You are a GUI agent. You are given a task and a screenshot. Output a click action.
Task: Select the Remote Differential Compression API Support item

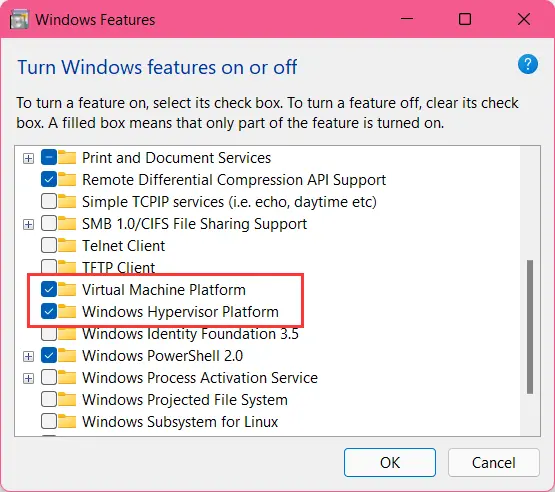click(x=234, y=180)
